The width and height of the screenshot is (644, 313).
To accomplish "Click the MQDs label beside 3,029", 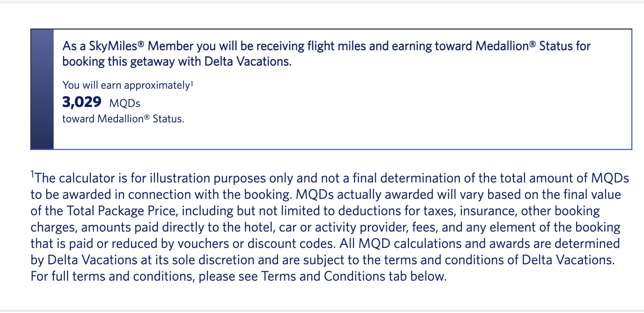I will [x=125, y=103].
